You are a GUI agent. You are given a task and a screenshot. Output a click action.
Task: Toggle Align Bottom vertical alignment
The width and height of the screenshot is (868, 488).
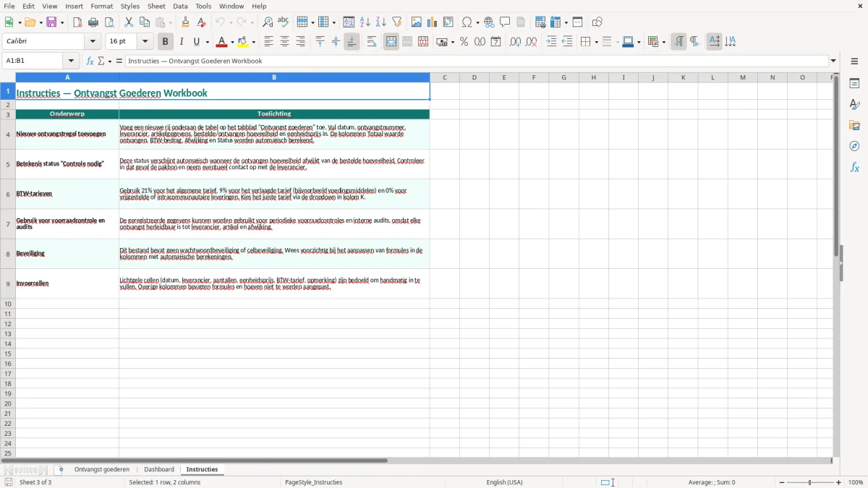click(x=352, y=42)
